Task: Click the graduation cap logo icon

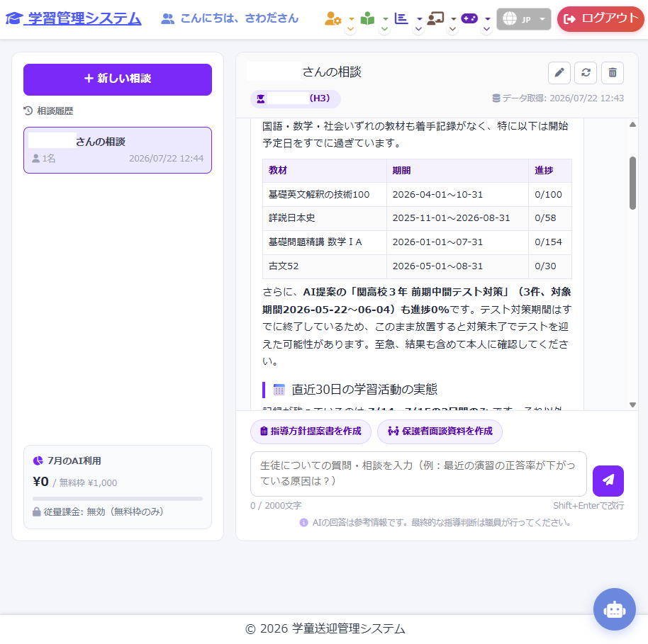Action: click(x=14, y=18)
